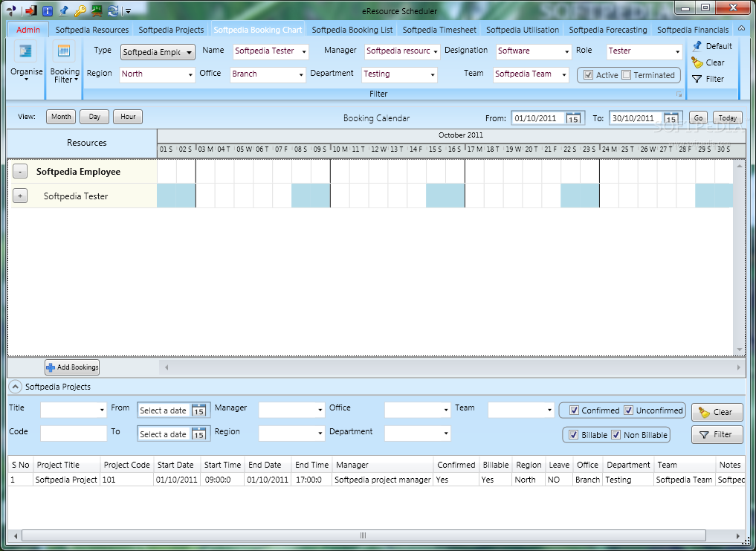Open the Team dropdown showing Softpedia Team
756x551 pixels.
click(531, 74)
